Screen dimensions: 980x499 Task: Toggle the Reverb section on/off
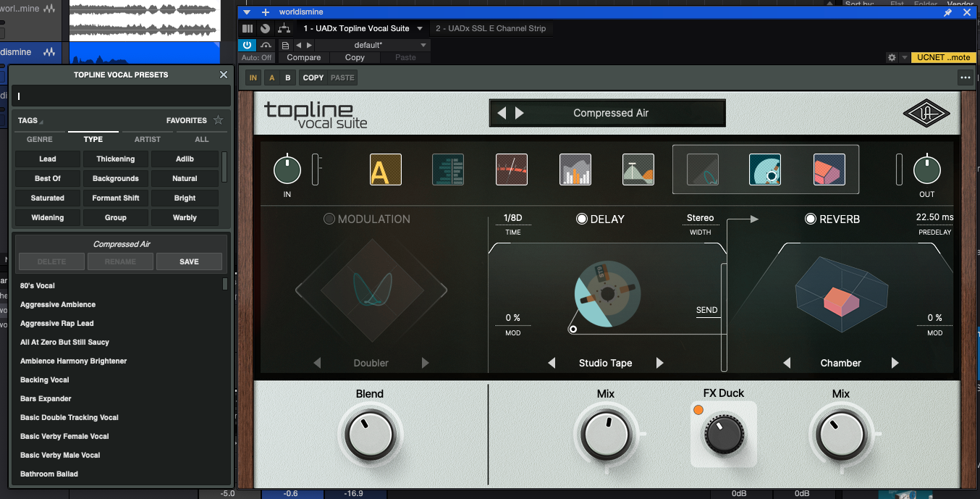point(811,219)
